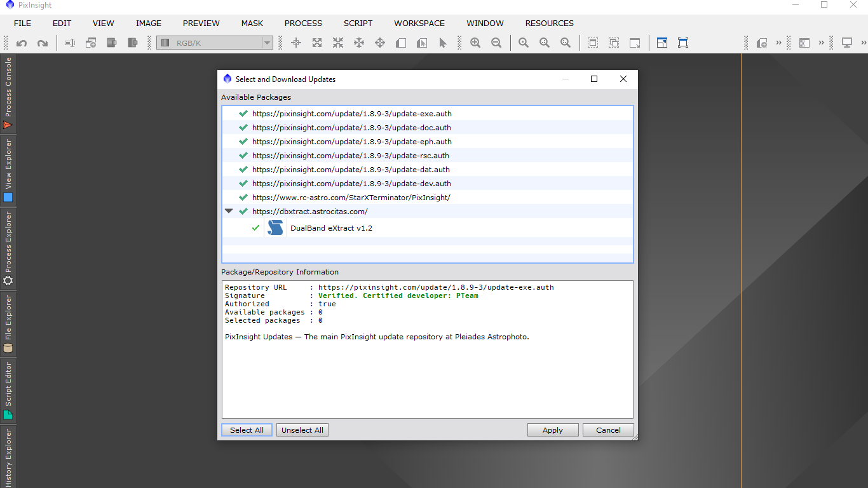The height and width of the screenshot is (488, 868).
Task: Open the Process Console side panel
Action: [x=8, y=93]
